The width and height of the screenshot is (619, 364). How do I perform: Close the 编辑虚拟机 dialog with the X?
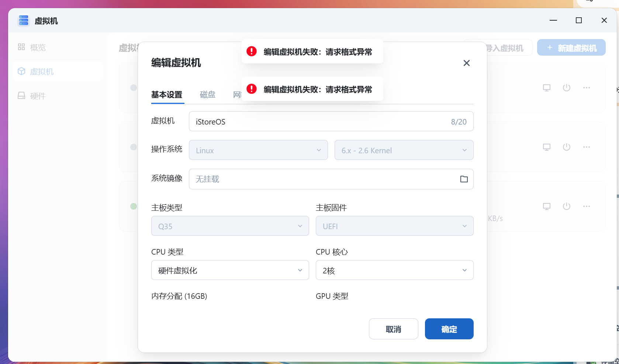(466, 63)
